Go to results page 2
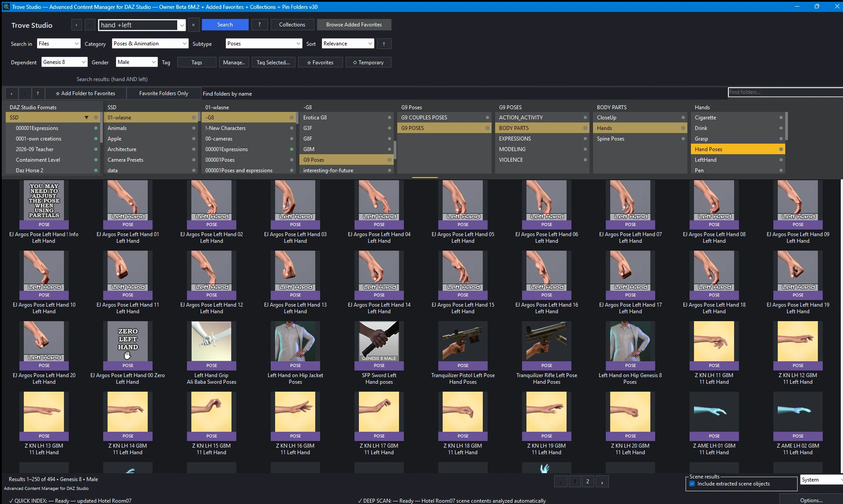The image size is (843, 504). pos(587,482)
